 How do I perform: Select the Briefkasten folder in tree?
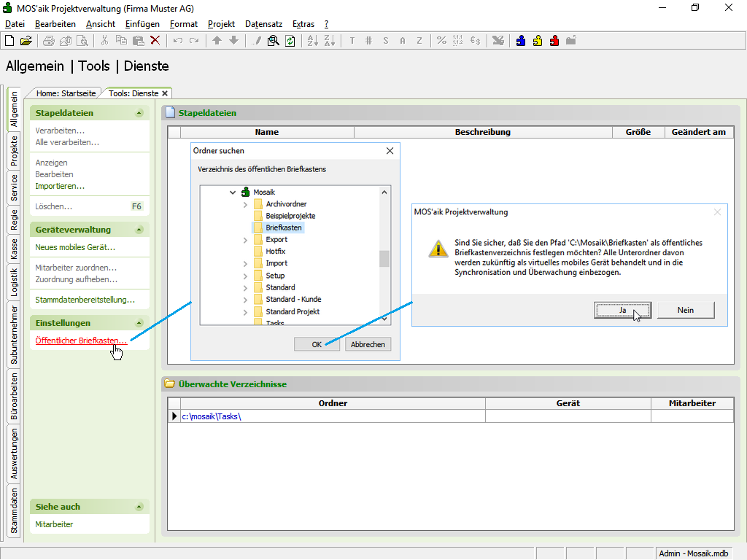point(284,227)
